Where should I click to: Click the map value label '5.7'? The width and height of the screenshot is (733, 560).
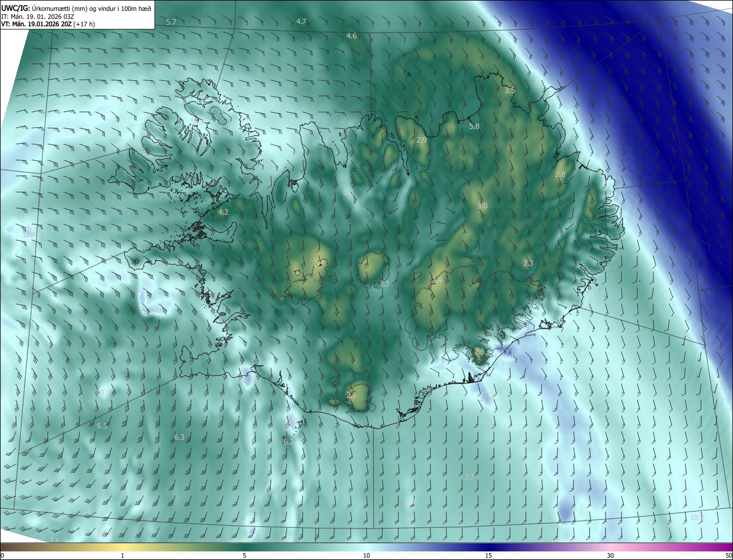171,22
